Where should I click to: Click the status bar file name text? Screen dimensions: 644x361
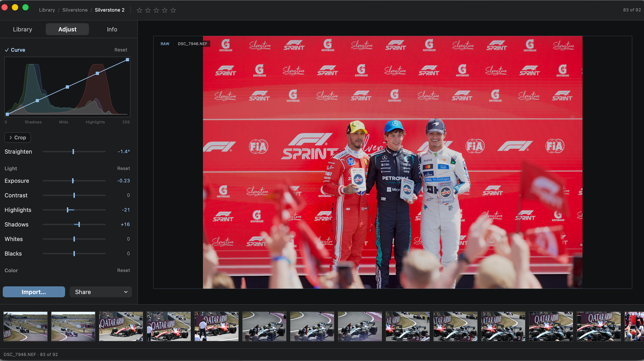coord(31,355)
